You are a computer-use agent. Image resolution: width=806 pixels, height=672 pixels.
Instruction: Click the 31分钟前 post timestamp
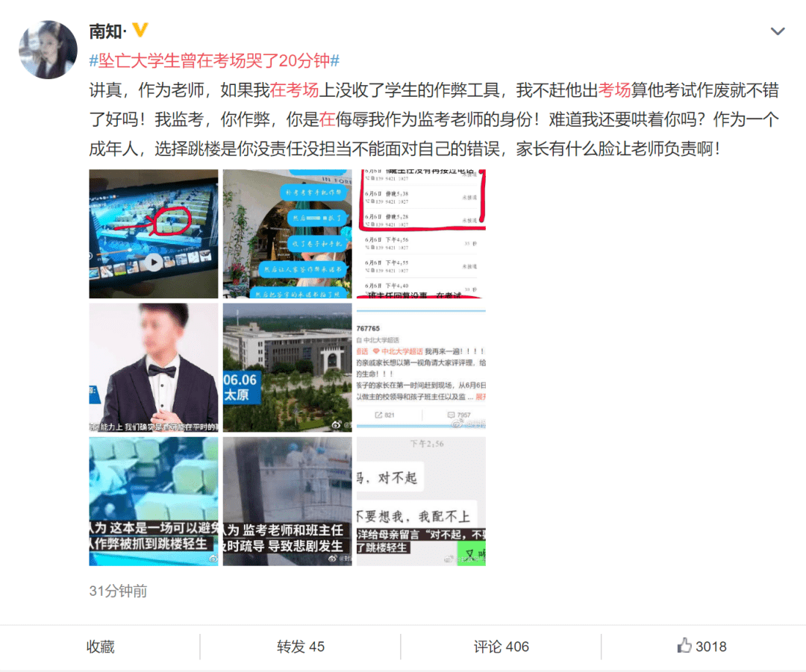[x=118, y=591]
